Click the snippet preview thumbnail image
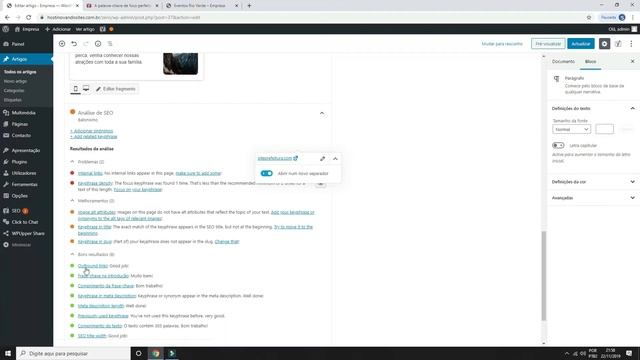Screen dimensions: 640x360 click(x=180, y=64)
